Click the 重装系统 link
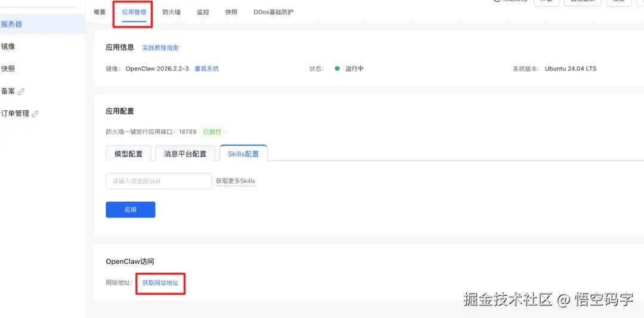This screenshot has width=644, height=318. (206, 69)
